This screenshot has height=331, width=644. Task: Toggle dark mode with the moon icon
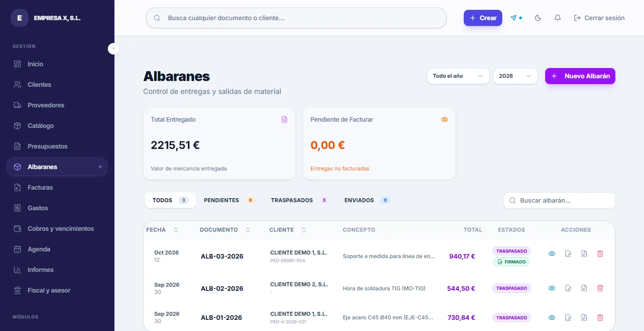pos(538,18)
